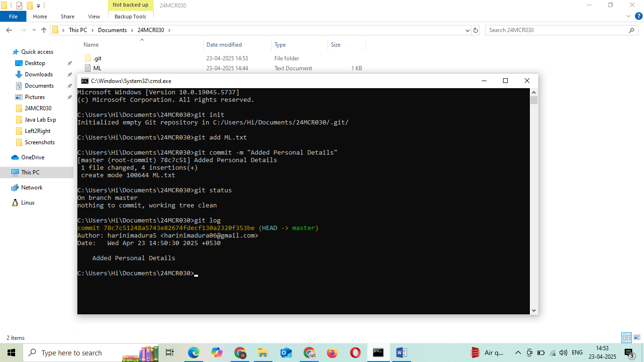
Task: Click the New folder icon in the Quick Access Toolbar
Action: coord(30,6)
